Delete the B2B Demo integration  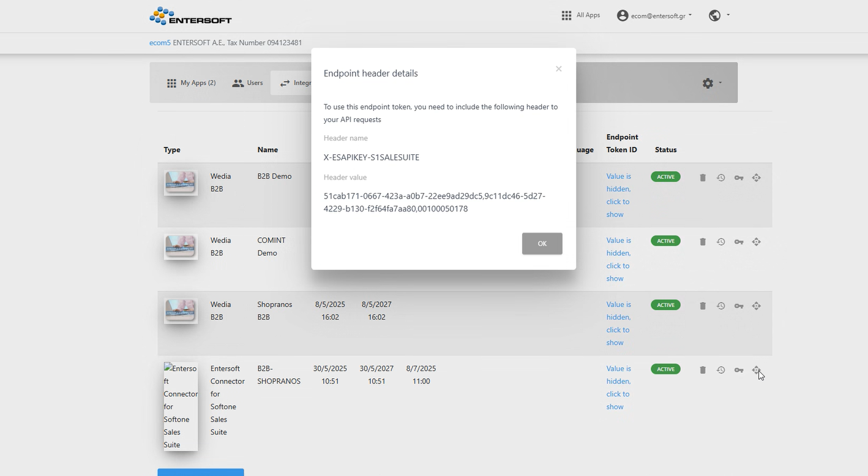pos(703,178)
